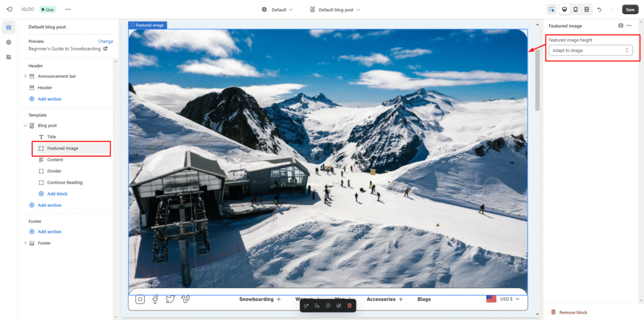Select the Continue Reading block
The height and width of the screenshot is (320, 644).
pyautogui.click(x=64, y=182)
